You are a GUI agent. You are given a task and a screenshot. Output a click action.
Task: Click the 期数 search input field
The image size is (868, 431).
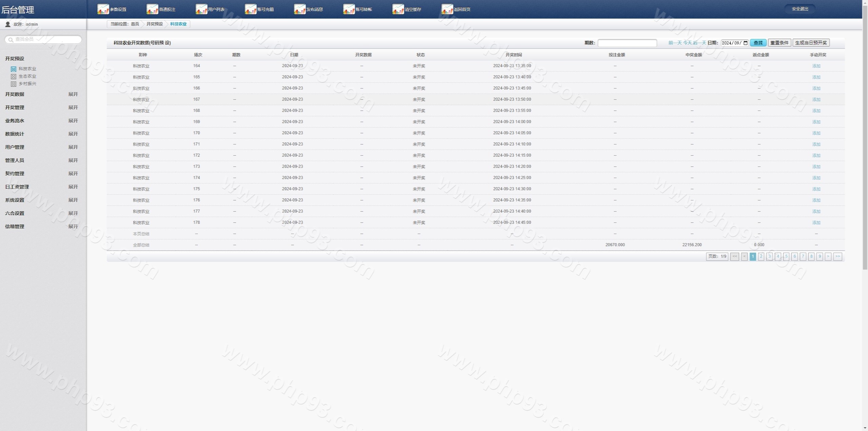pyautogui.click(x=627, y=43)
